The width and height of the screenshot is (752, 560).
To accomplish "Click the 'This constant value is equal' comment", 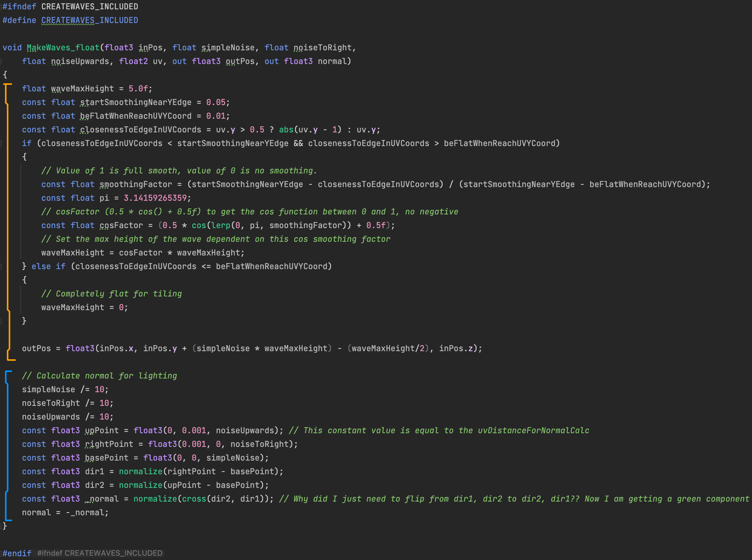I will click(x=439, y=430).
